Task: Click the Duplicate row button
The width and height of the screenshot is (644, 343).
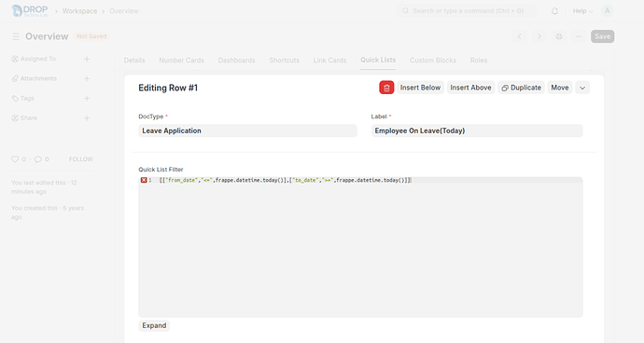Action: point(521,88)
